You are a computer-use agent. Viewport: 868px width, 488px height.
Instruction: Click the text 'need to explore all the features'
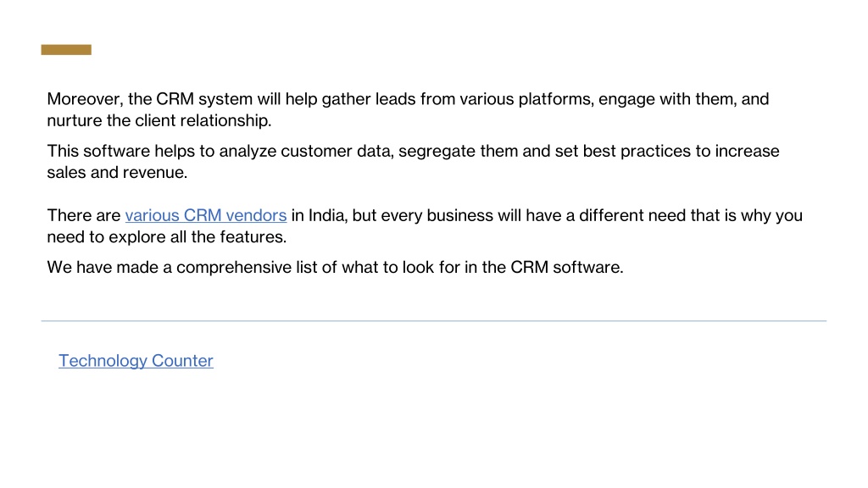(167, 237)
